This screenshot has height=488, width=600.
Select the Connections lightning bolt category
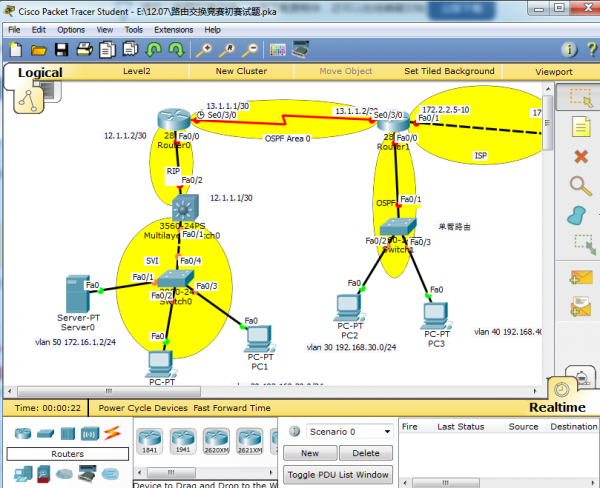pyautogui.click(x=112, y=432)
